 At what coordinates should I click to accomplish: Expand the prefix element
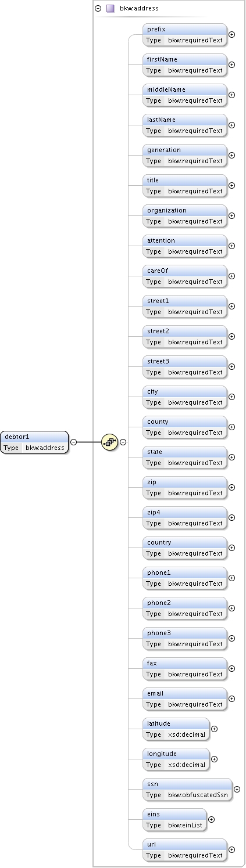click(x=231, y=34)
